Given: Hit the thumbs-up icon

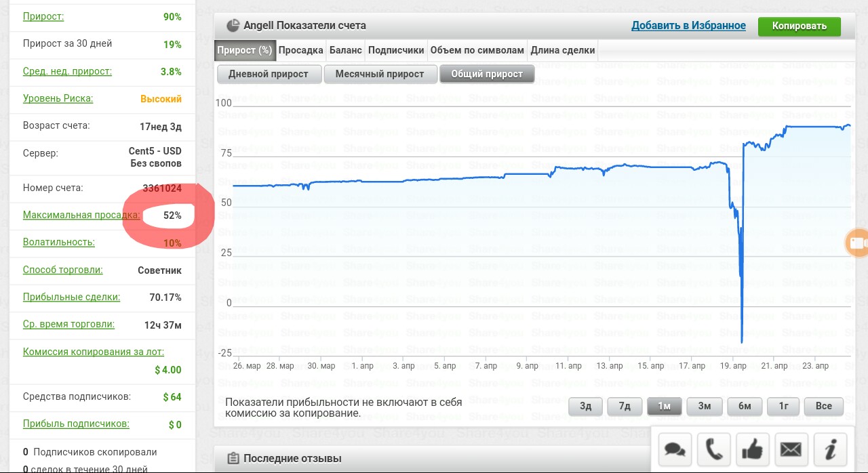Looking at the screenshot, I should click(752, 449).
